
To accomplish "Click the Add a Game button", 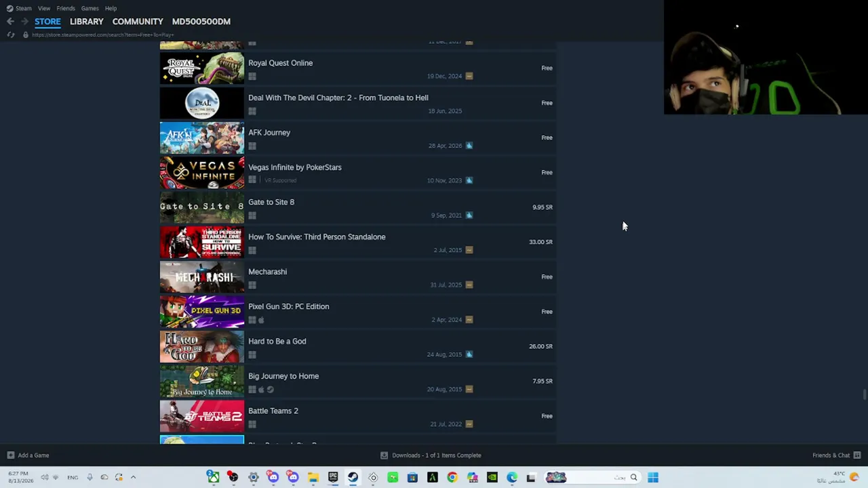I will click(x=28, y=455).
